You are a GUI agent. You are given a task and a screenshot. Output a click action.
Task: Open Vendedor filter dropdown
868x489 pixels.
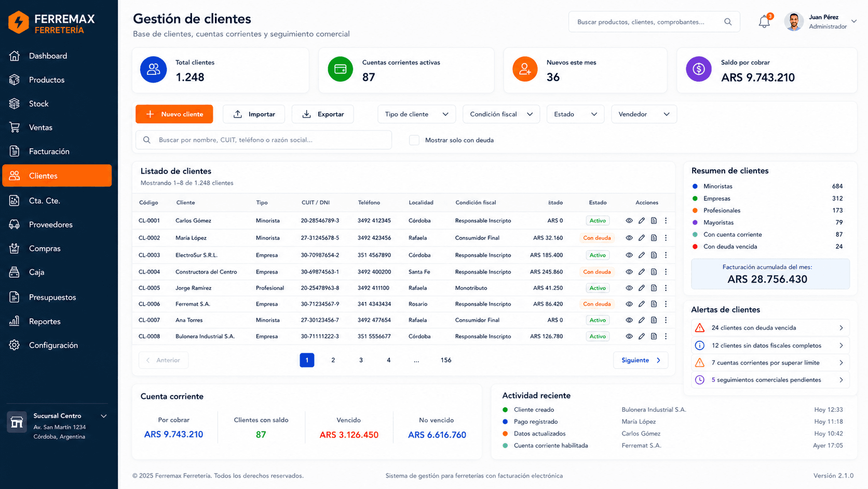pyautogui.click(x=644, y=114)
